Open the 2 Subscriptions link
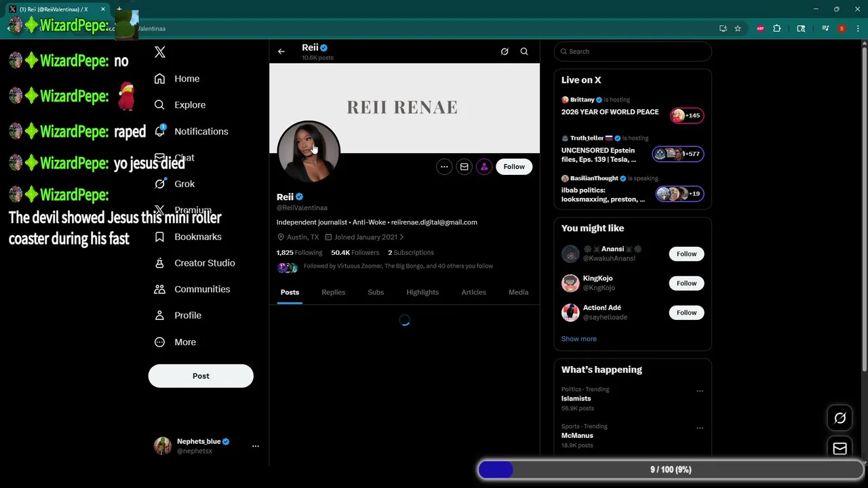The width and height of the screenshot is (868, 488). pos(411,253)
